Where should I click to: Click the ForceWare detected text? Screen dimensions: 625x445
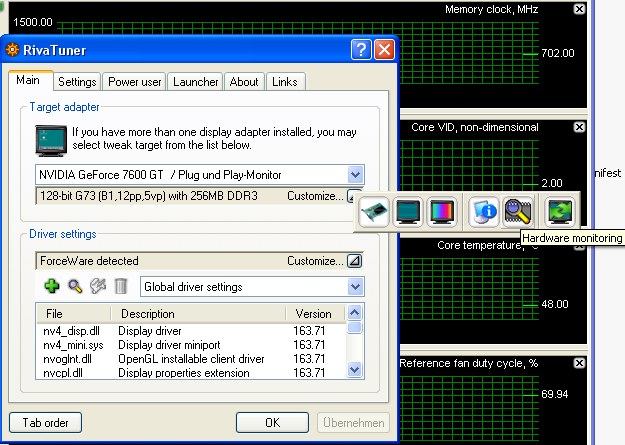[89, 261]
